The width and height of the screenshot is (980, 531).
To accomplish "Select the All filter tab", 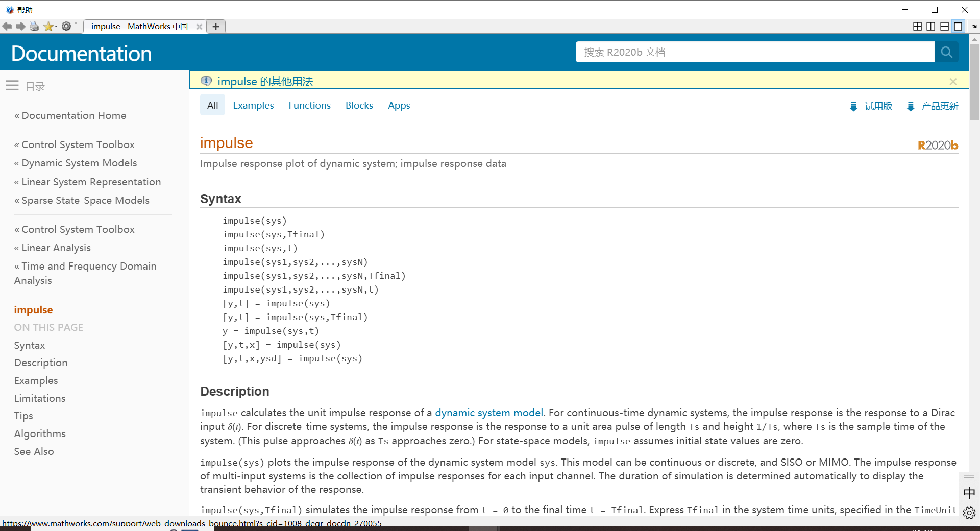I will click(212, 105).
